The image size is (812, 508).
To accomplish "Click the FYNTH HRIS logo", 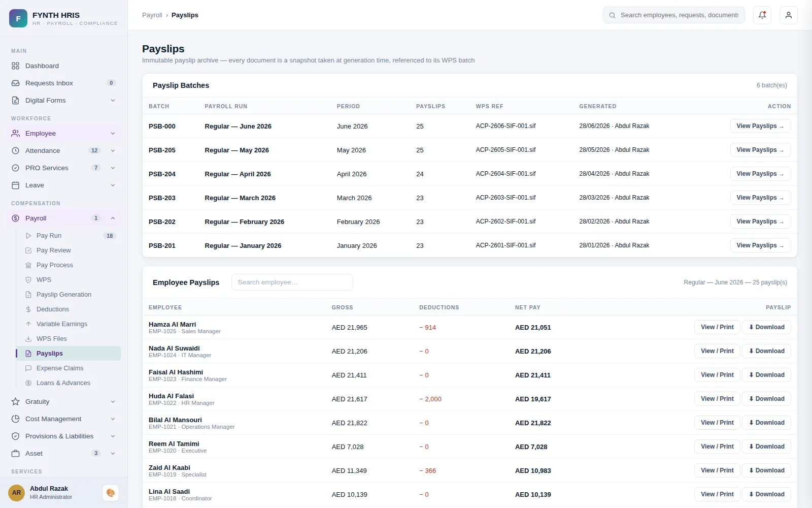I will pos(18,18).
